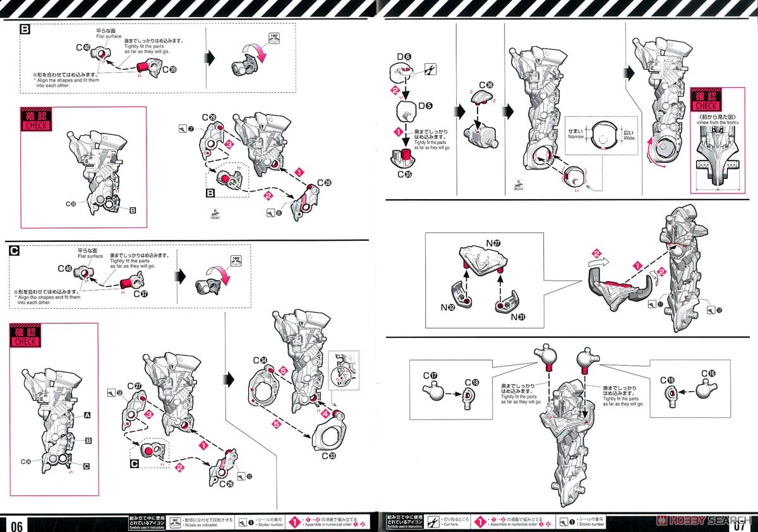Click the page number 06
Image resolution: width=758 pixels, height=532 pixels.
pyautogui.click(x=17, y=524)
